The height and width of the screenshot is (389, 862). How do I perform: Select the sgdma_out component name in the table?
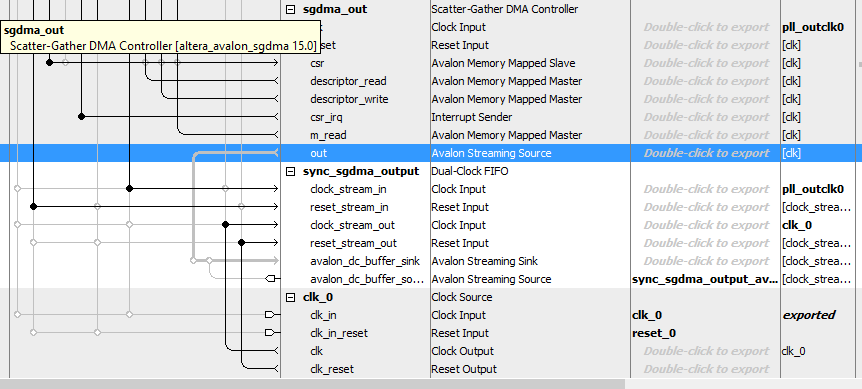[x=335, y=9]
